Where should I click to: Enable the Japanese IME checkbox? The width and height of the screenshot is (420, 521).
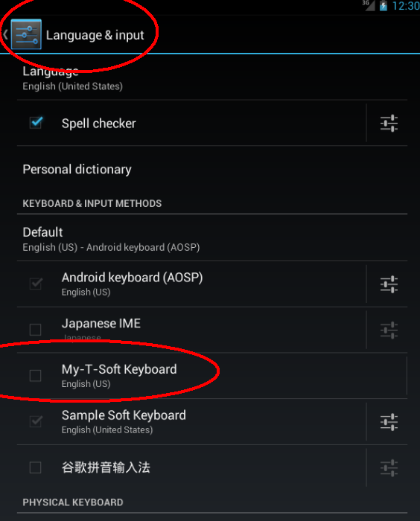point(35,330)
